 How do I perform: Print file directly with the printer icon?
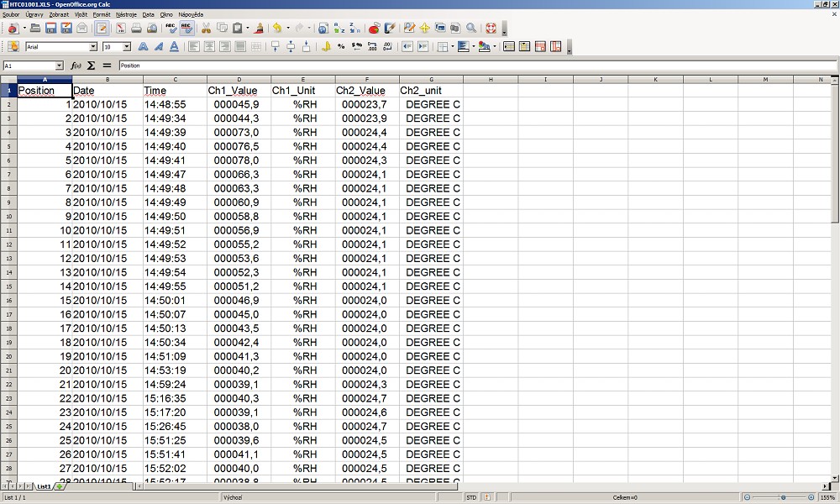click(x=136, y=29)
